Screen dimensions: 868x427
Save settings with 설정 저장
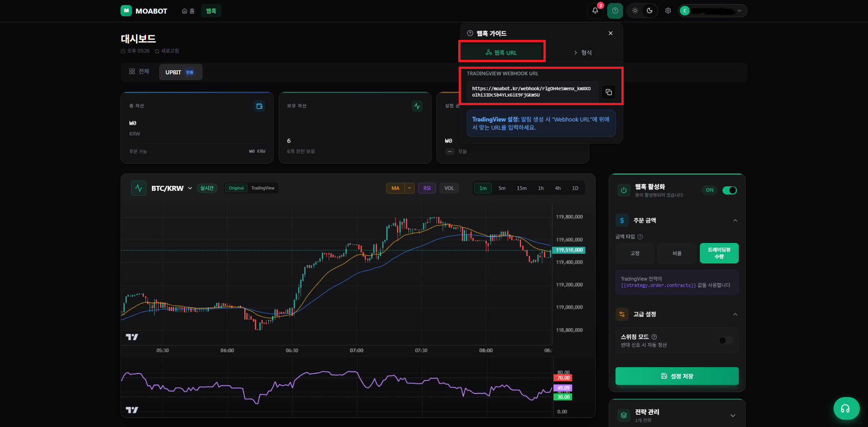pos(677,376)
